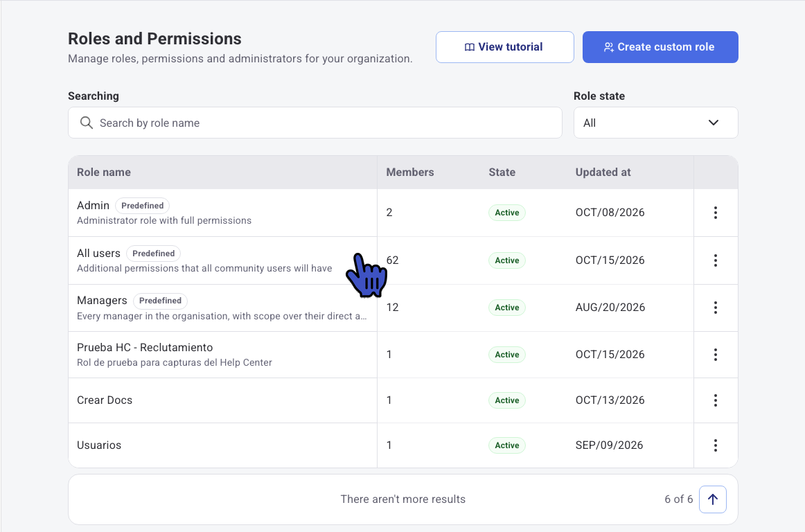Click the Active badge in the Managers row

506,308
